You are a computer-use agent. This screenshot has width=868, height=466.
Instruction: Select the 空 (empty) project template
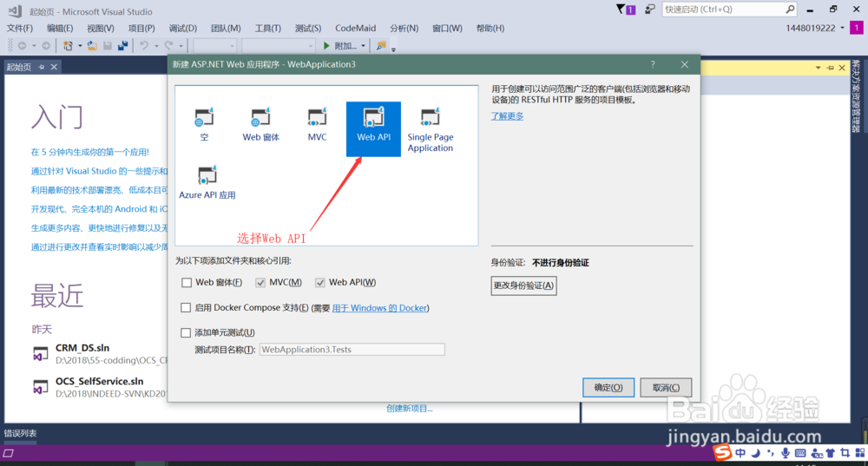point(204,124)
